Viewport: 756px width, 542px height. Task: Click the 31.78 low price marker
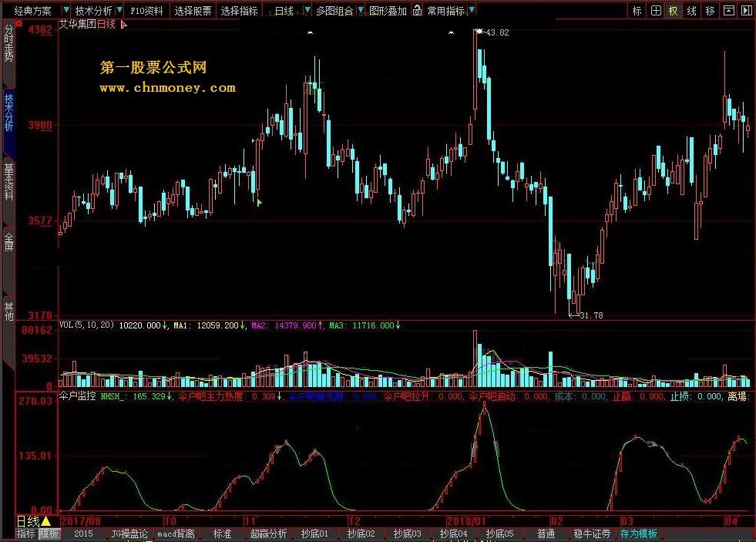(x=591, y=315)
